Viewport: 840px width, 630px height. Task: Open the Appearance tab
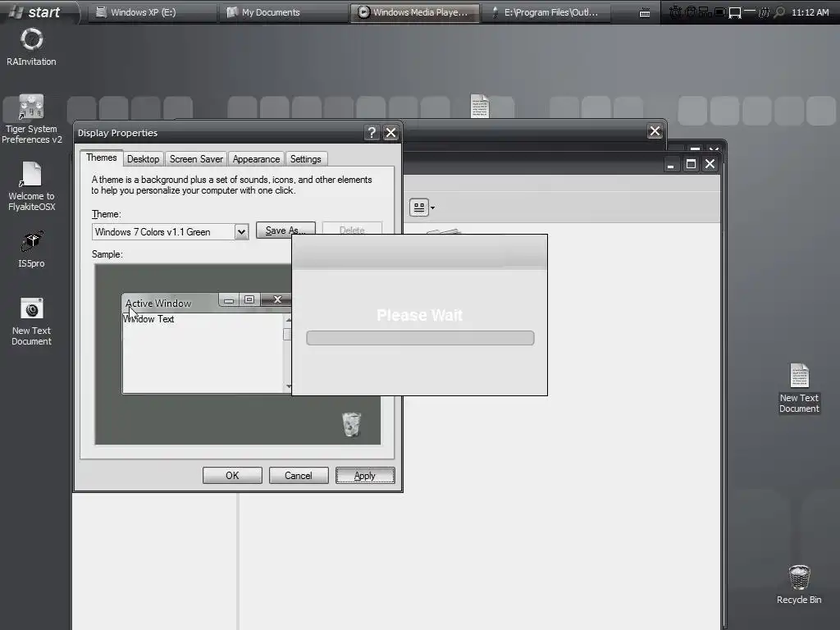click(256, 159)
